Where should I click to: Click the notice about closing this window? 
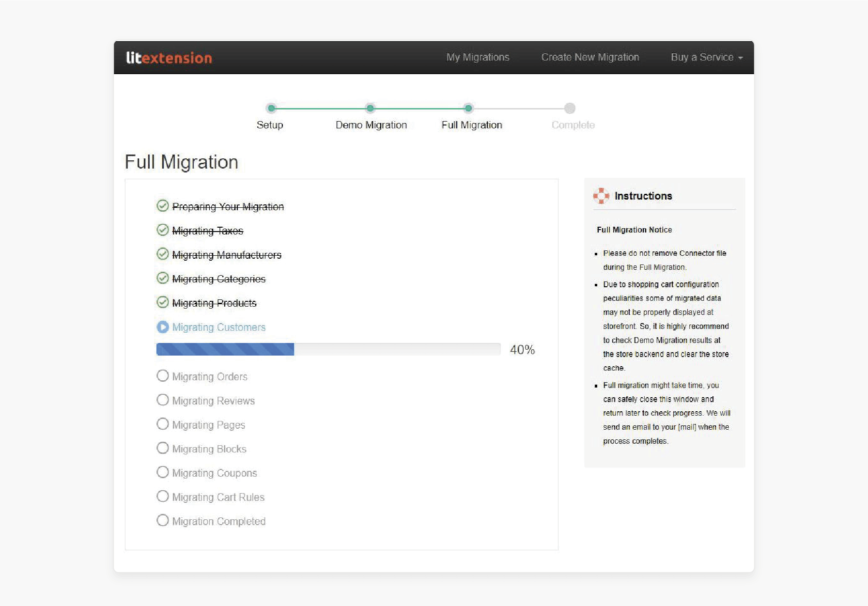coord(666,413)
